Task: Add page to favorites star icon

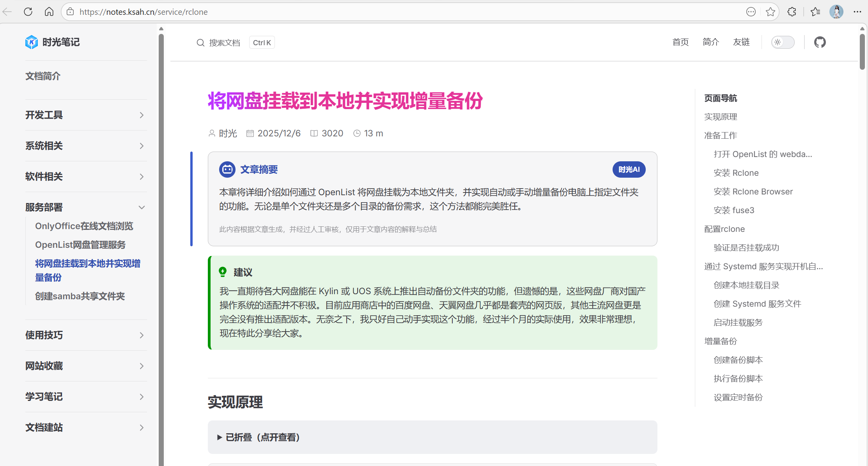Action: point(770,12)
